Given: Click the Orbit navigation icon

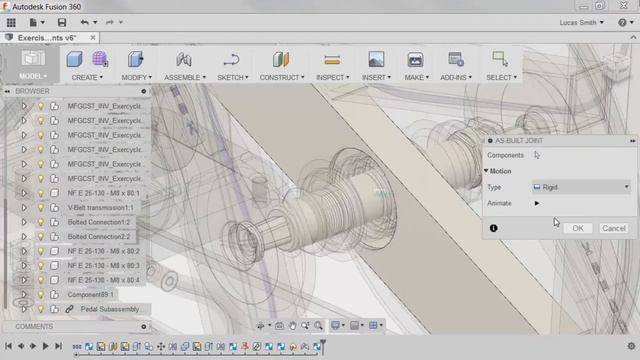Looking at the screenshot, I should (260, 325).
